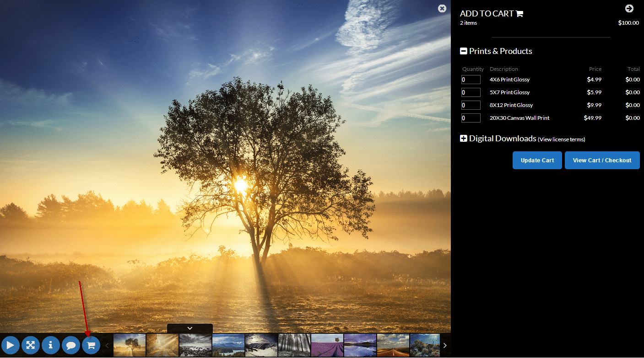Screen dimensions: 644x358
Task: Show image info with the i icon
Action: [51, 345]
